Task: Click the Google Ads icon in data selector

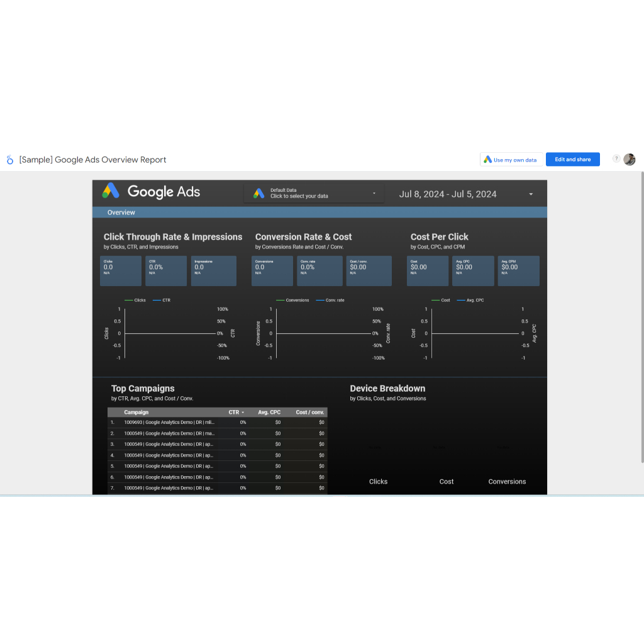Action: [259, 193]
